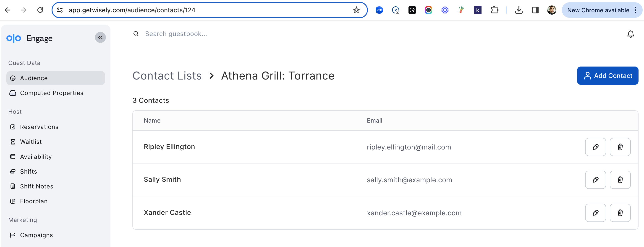Edit the Xander Castle contact
This screenshot has height=247, width=644.
[595, 213]
